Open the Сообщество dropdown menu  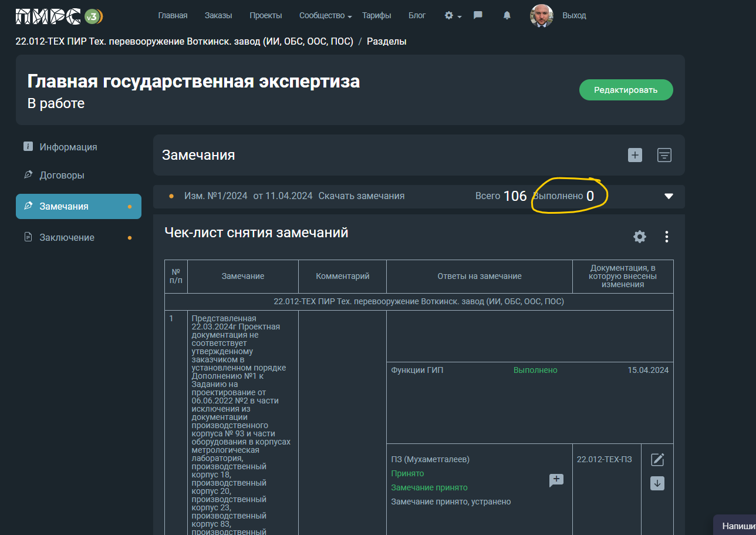pyautogui.click(x=325, y=16)
